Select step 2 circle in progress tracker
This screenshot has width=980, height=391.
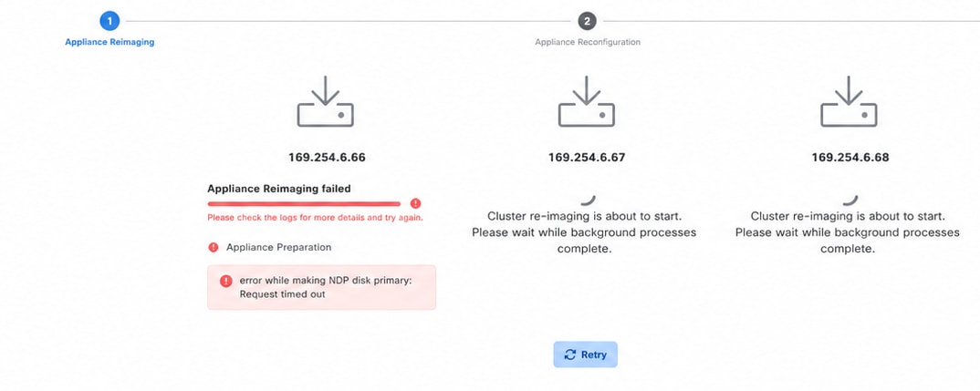tap(586, 21)
